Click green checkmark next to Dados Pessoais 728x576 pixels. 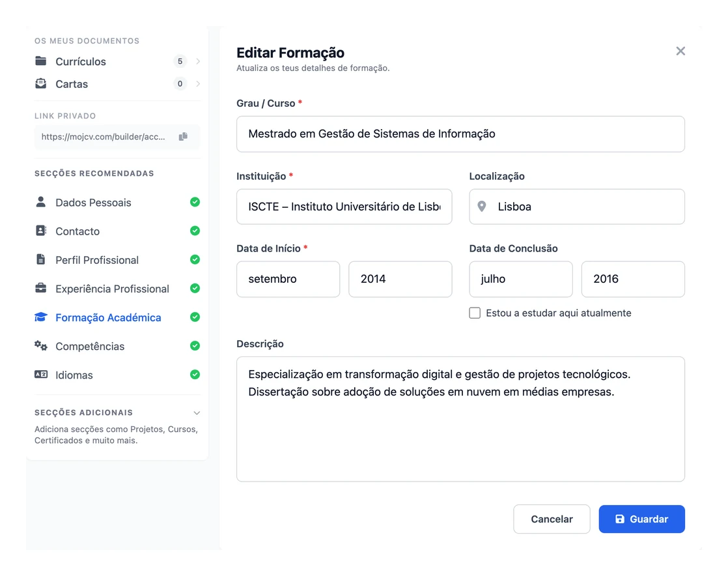(195, 202)
